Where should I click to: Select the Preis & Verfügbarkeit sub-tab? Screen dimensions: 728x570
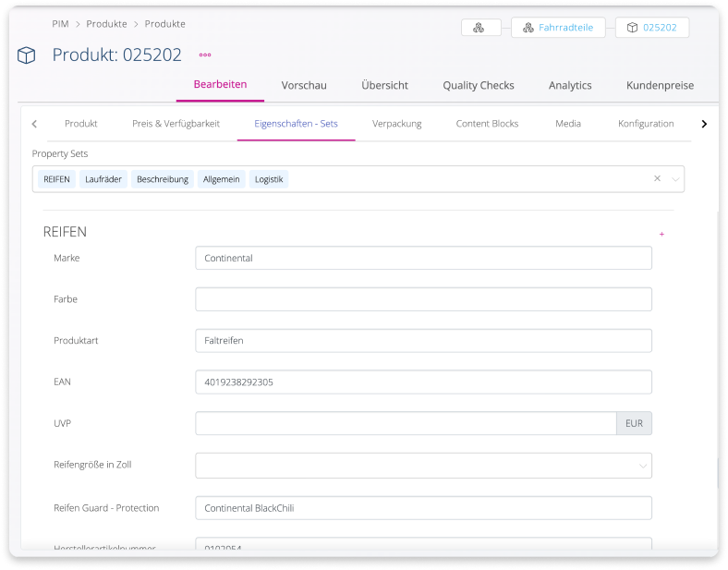point(176,124)
